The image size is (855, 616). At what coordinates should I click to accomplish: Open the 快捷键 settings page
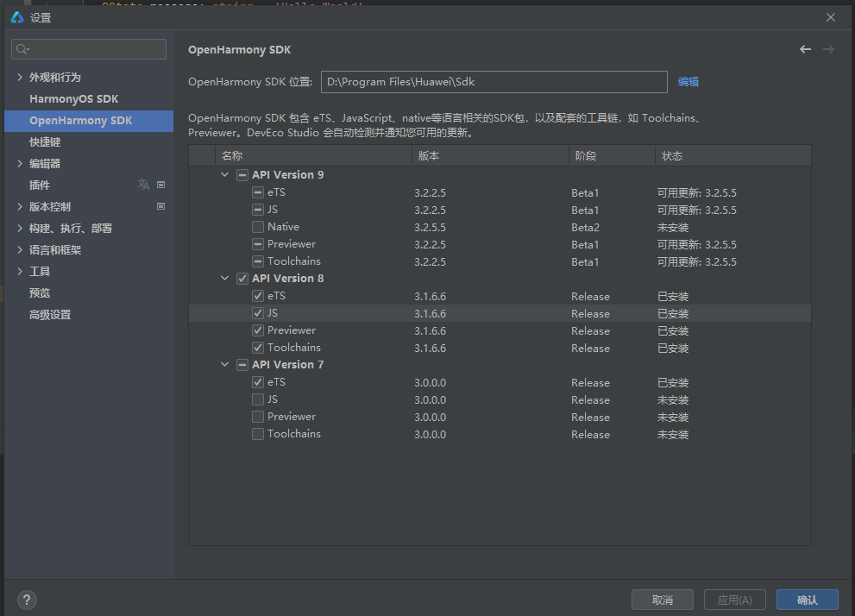pos(89,141)
